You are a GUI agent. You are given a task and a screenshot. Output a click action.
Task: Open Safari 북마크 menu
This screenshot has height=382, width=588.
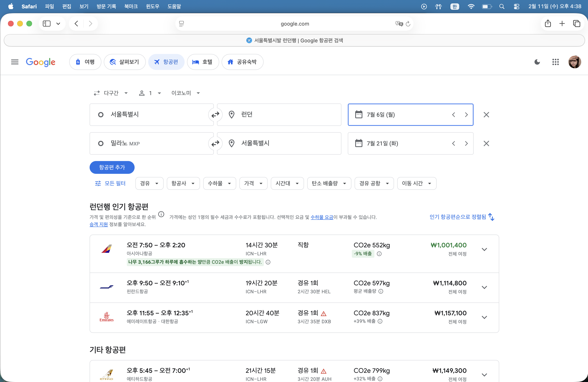[x=131, y=6]
